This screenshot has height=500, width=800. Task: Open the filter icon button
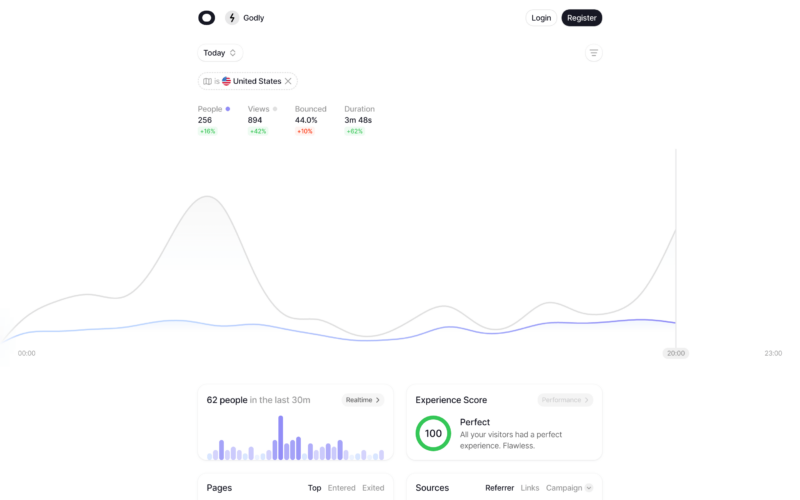pyautogui.click(x=593, y=53)
